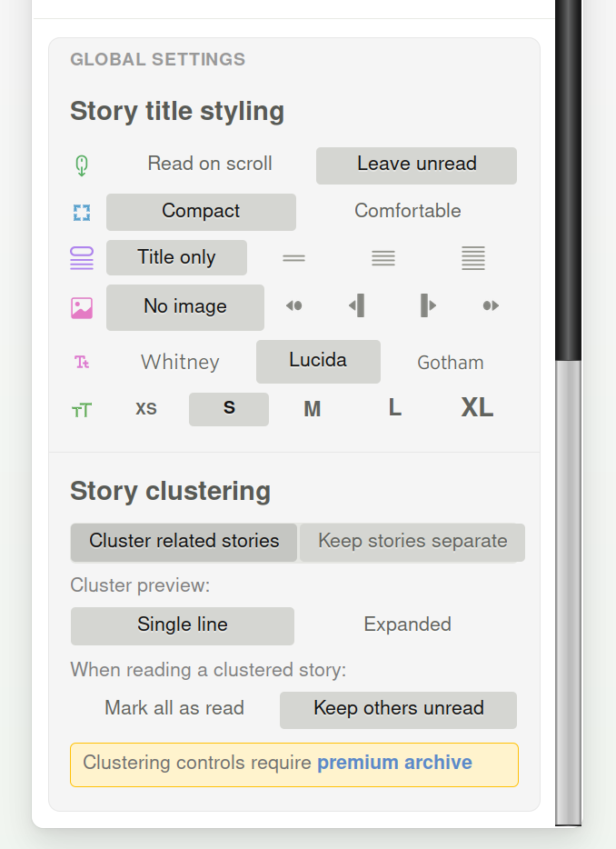The image size is (616, 849).
Task: Choose small right image preview icon
Action: 491,306
